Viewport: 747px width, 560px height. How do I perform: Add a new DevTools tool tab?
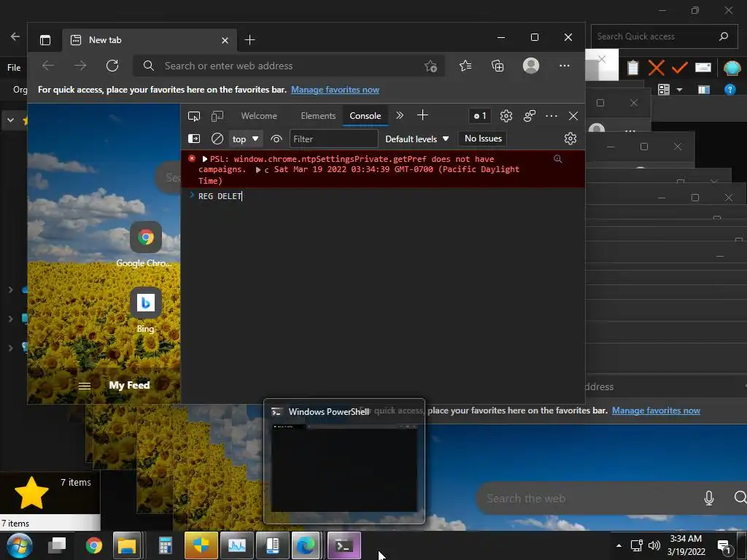click(422, 115)
